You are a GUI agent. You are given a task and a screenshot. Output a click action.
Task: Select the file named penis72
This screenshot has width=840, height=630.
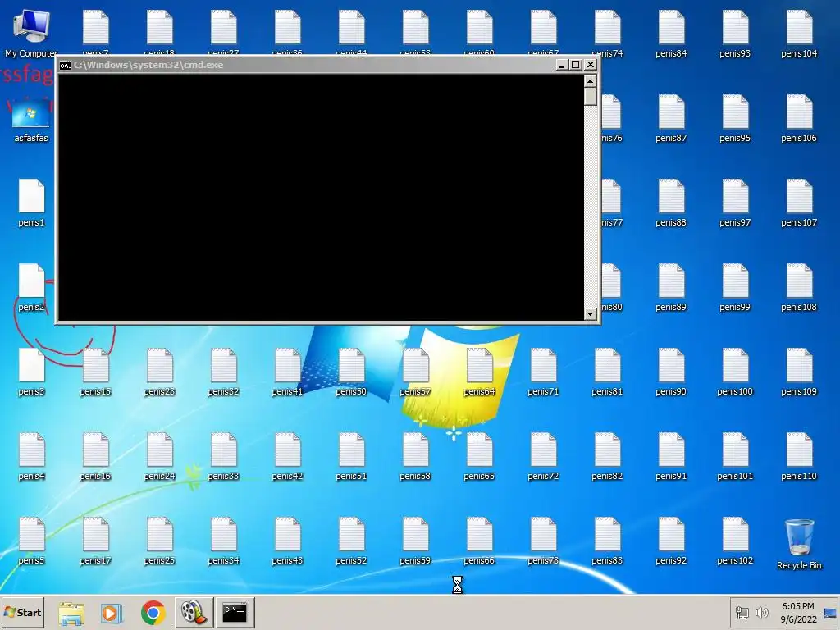coord(543,458)
